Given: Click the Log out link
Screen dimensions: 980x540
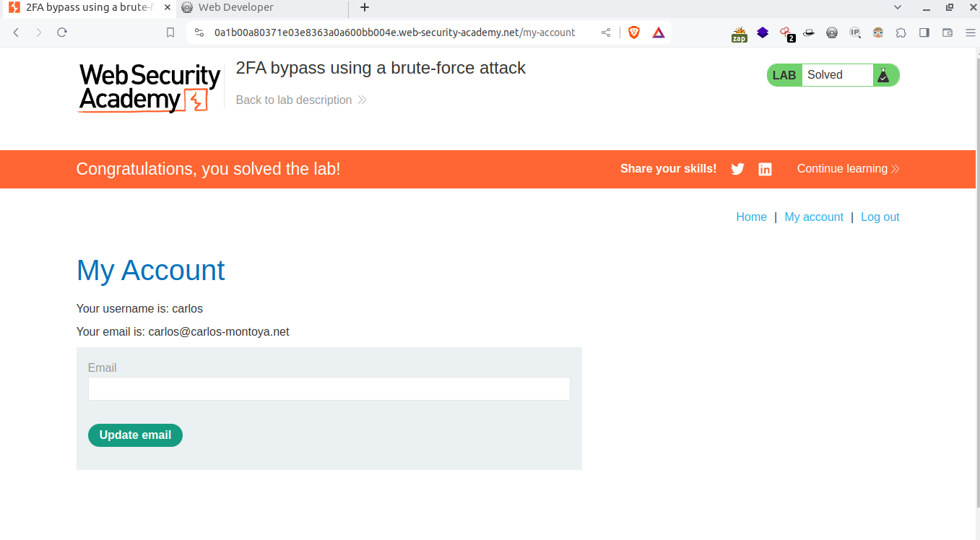Looking at the screenshot, I should pos(880,217).
